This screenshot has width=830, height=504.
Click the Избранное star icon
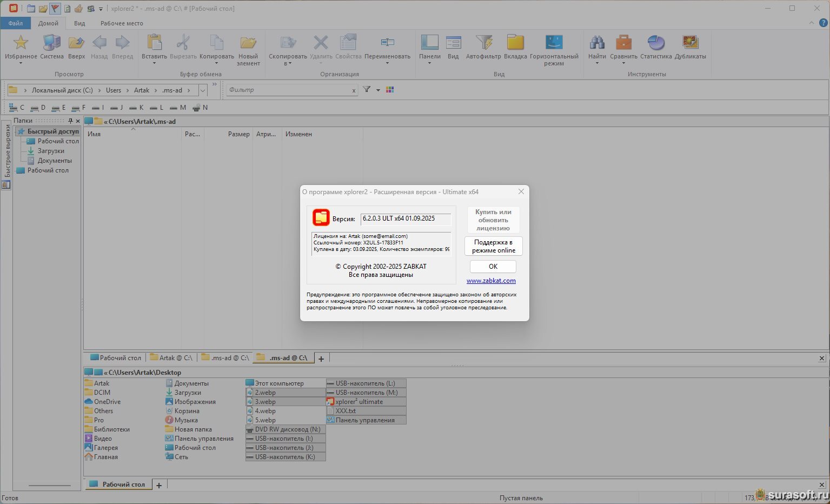point(21,43)
